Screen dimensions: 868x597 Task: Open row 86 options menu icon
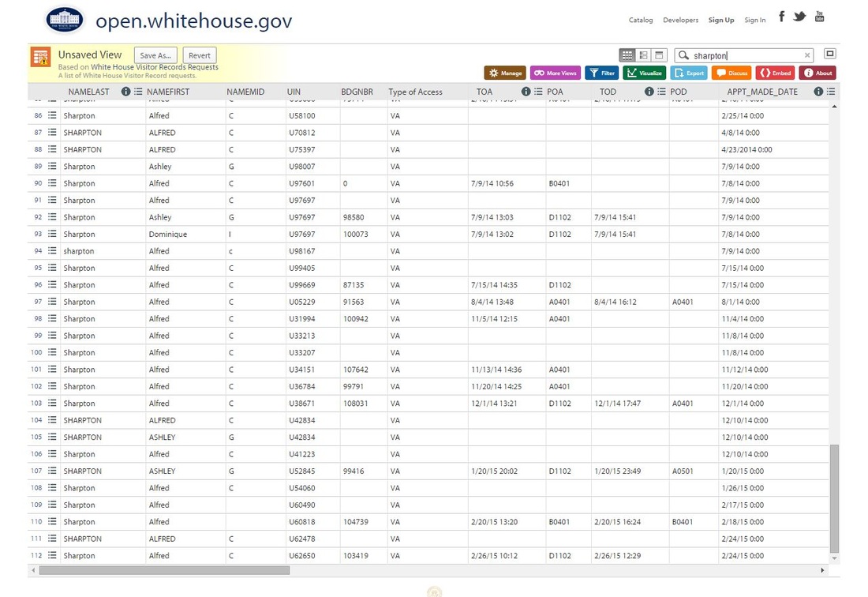click(x=52, y=115)
